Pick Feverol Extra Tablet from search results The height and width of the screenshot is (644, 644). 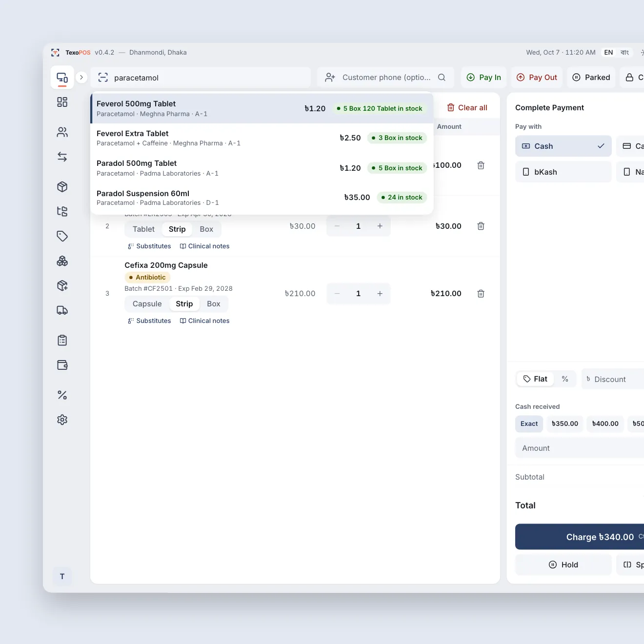click(x=262, y=138)
